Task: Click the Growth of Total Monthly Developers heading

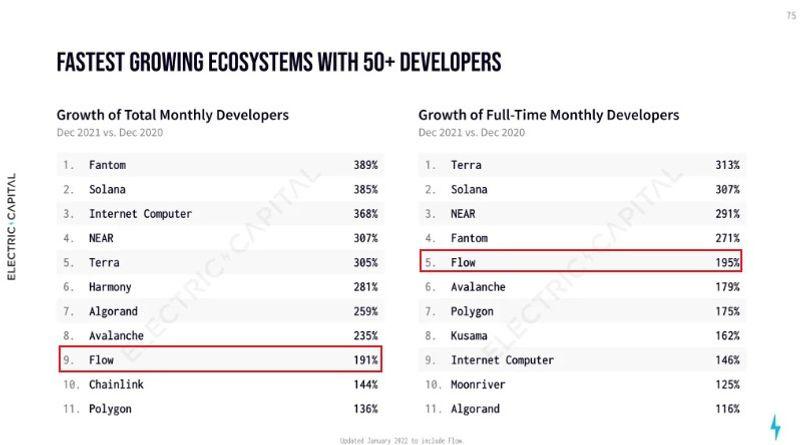Action: pyautogui.click(x=172, y=115)
